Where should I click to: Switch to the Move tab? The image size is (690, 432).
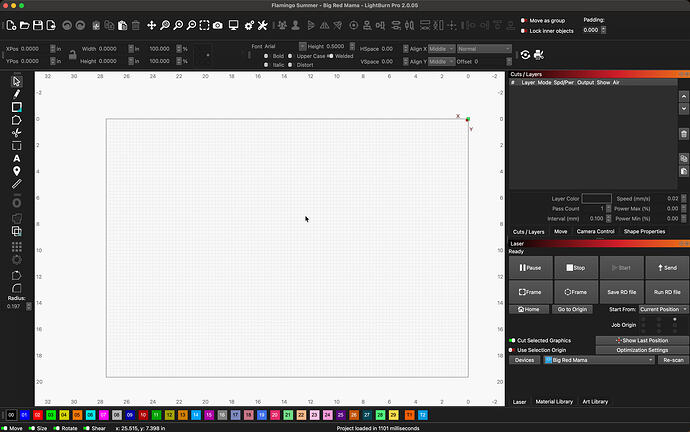(x=561, y=232)
